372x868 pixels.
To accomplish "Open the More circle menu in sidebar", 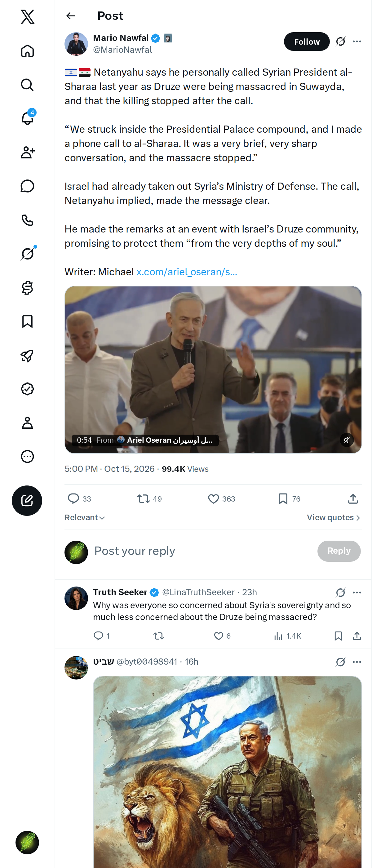I will pyautogui.click(x=27, y=457).
